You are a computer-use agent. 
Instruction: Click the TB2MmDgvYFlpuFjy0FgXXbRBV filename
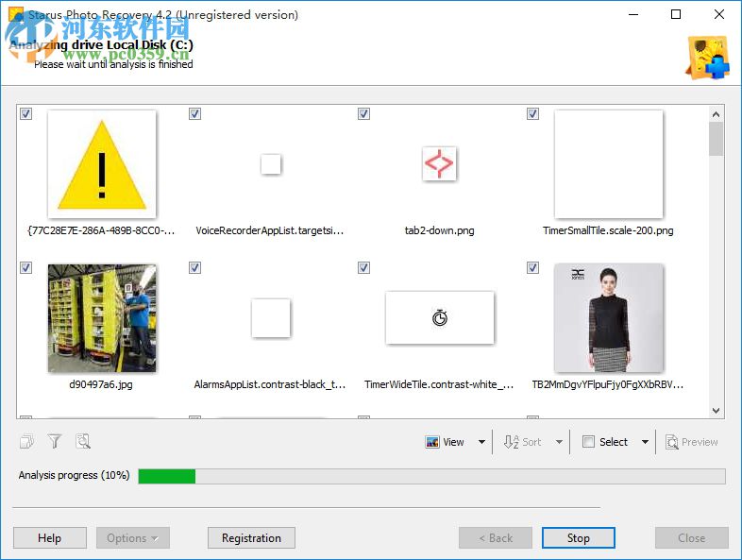coord(608,384)
